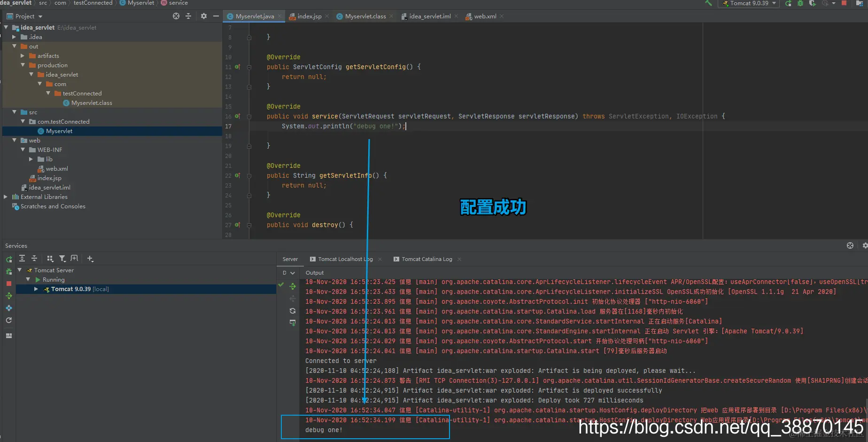
Task: Collapse all in the Services toolbar
Action: tap(34, 259)
